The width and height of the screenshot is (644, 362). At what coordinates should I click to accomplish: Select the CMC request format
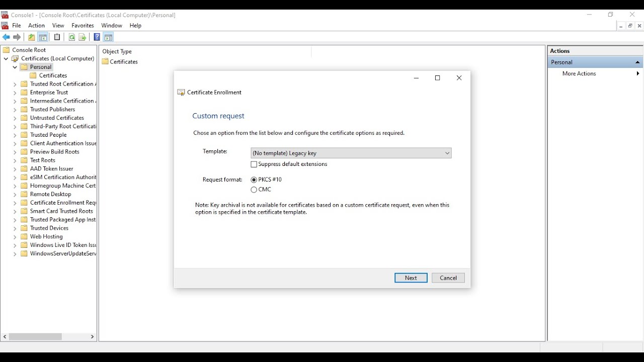[254, 190]
